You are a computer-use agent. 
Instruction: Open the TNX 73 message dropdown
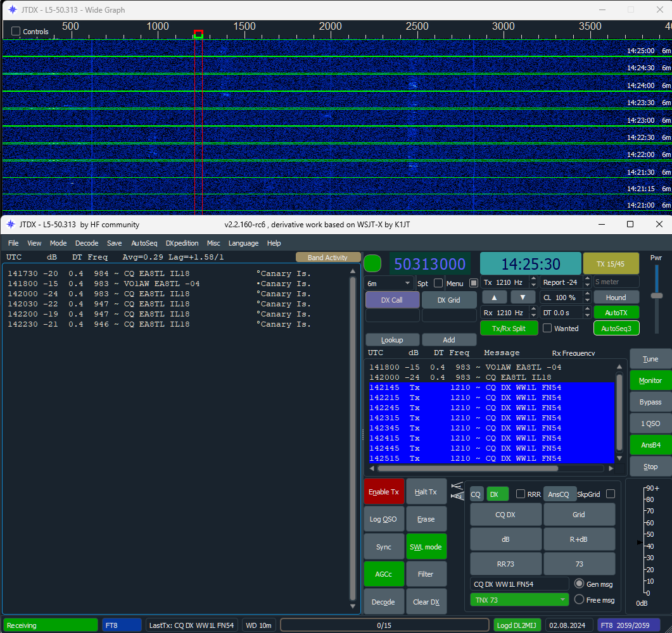(x=519, y=599)
